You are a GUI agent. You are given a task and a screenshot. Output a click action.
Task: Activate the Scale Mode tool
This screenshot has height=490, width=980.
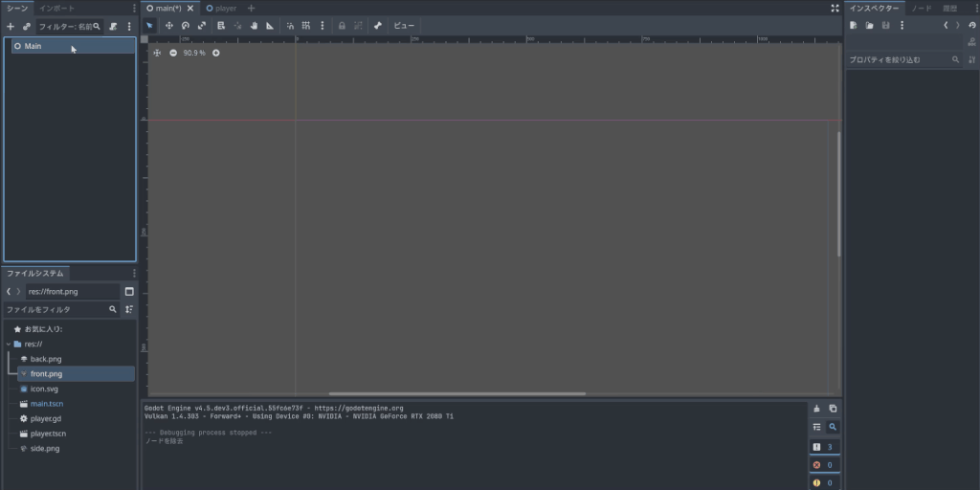(x=201, y=26)
